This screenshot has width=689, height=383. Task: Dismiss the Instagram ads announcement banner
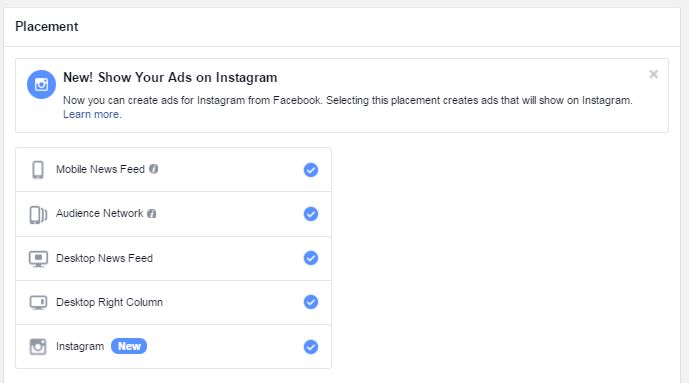[653, 74]
